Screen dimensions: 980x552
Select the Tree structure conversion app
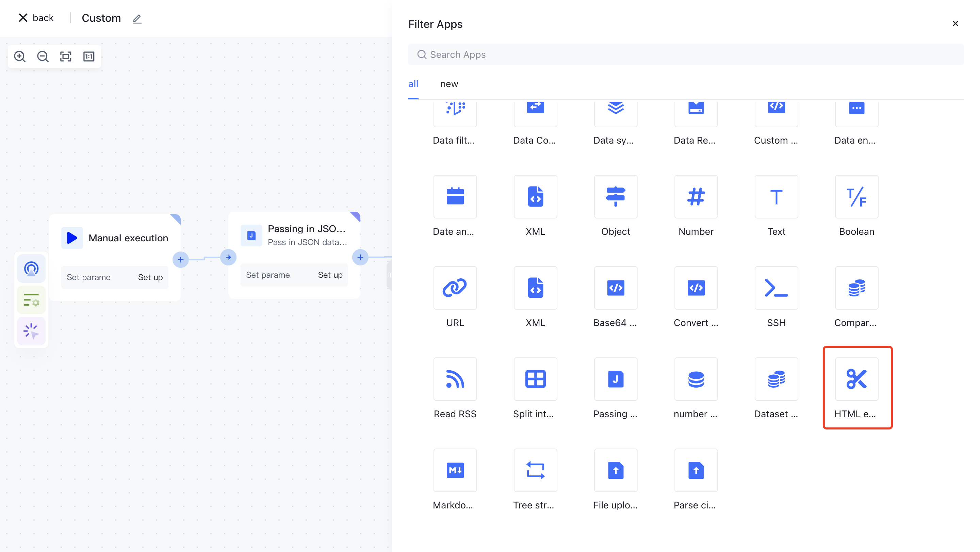535,470
